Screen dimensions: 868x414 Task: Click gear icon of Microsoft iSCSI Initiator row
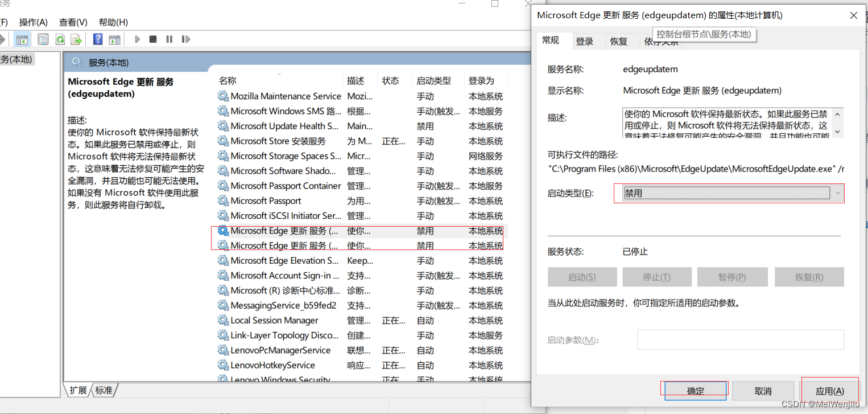[x=223, y=216]
